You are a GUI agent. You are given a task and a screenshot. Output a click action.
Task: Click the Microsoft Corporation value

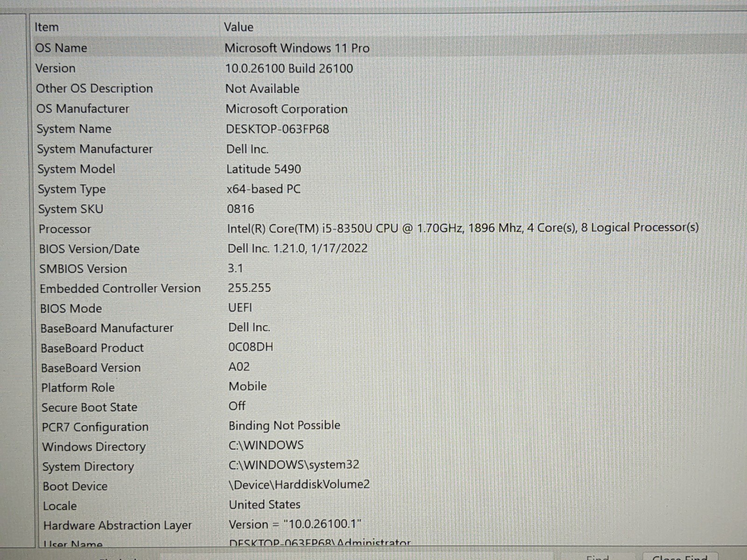point(287,109)
